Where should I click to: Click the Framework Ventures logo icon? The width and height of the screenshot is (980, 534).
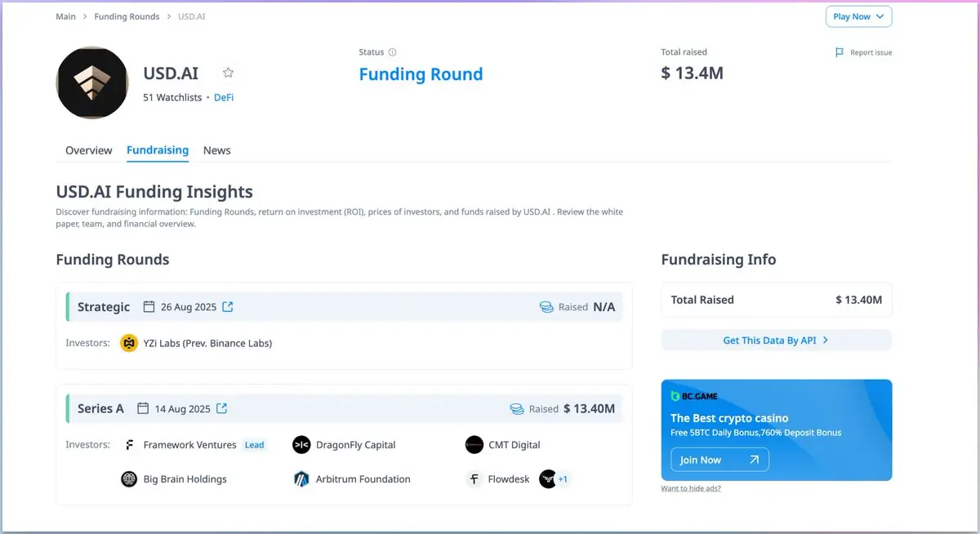[x=129, y=445]
